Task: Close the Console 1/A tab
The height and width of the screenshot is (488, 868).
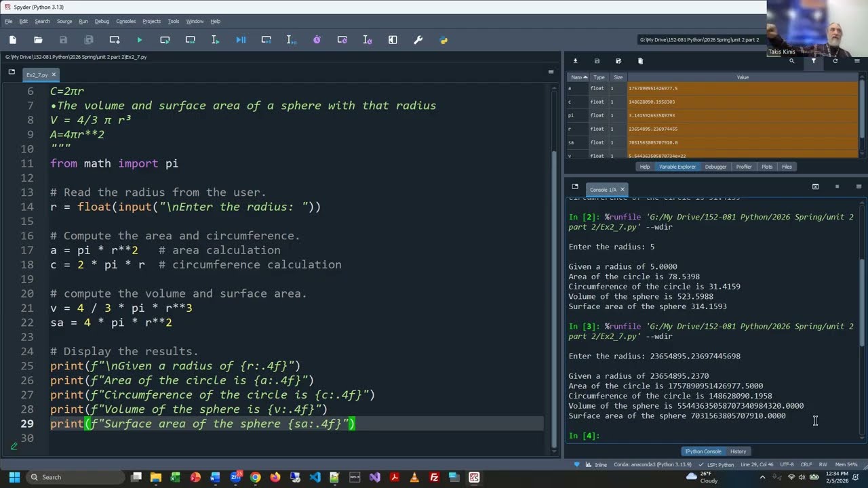Action: point(622,190)
